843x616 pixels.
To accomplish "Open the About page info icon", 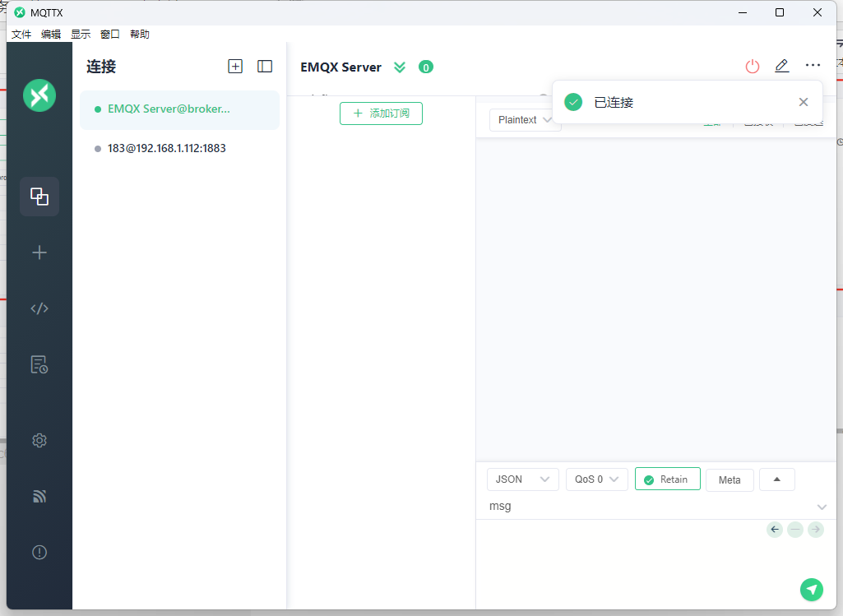I will [x=39, y=552].
